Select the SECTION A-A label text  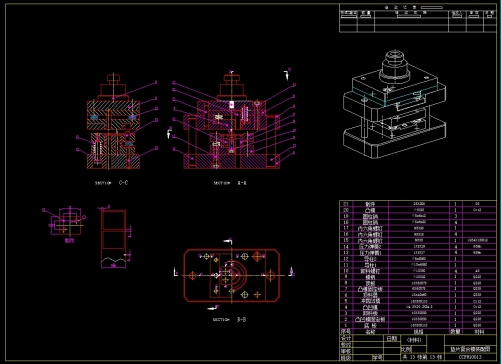(x=230, y=183)
